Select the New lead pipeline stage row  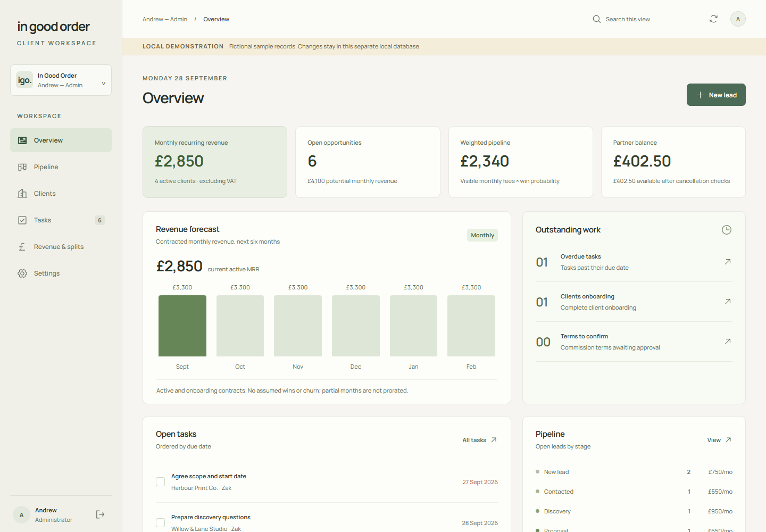click(634, 472)
